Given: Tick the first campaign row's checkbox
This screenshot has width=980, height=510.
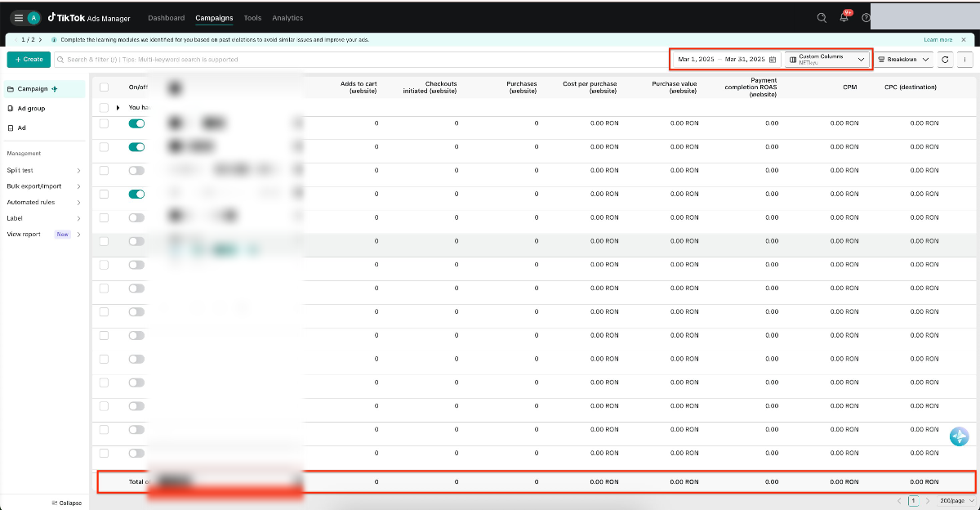Looking at the screenshot, I should (x=104, y=123).
